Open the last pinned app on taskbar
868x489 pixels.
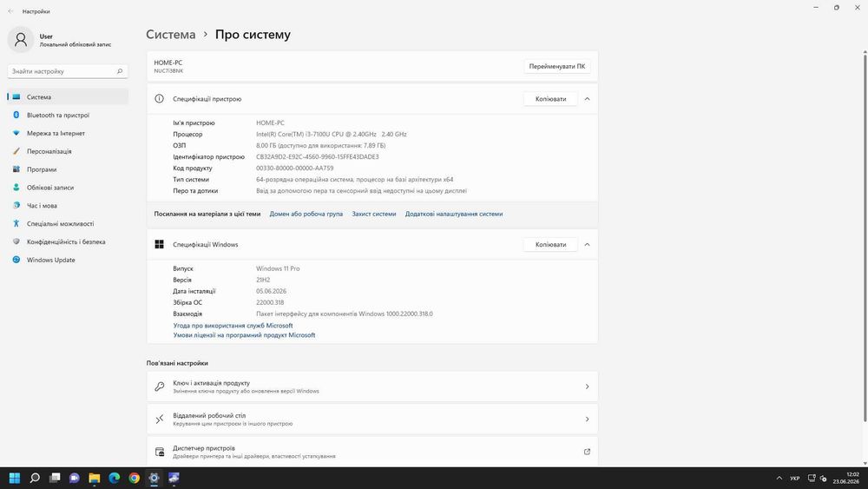click(x=174, y=478)
